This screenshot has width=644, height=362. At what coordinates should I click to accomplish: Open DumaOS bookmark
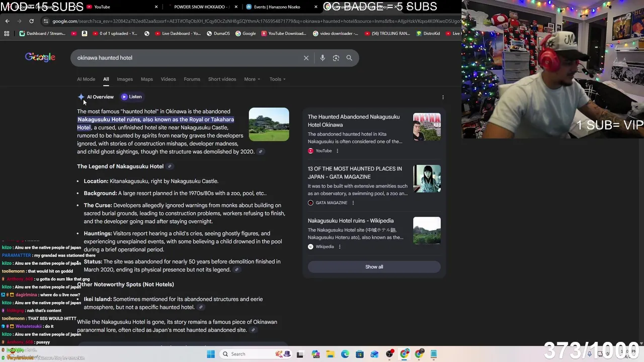(x=218, y=34)
